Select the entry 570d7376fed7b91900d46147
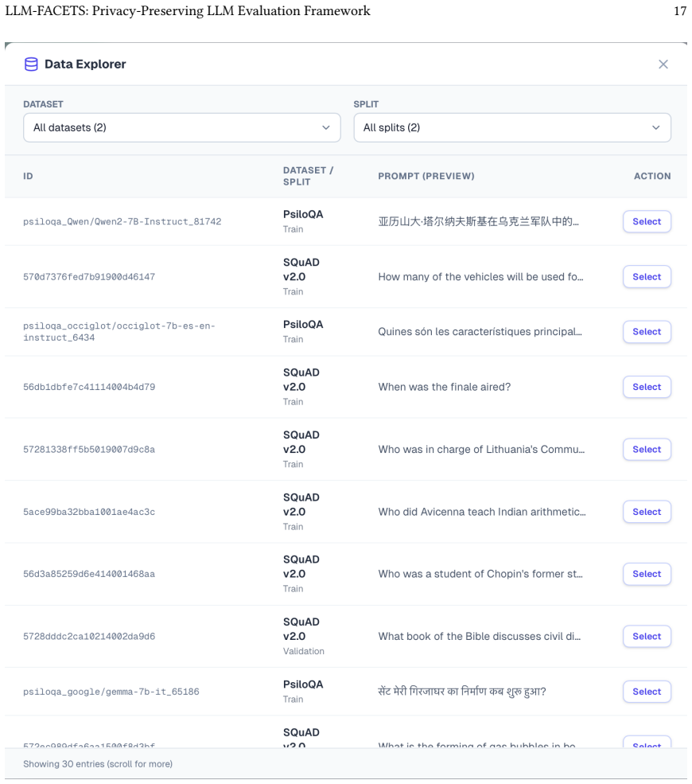Image resolution: width=692 pixels, height=784 pixels. tap(647, 276)
